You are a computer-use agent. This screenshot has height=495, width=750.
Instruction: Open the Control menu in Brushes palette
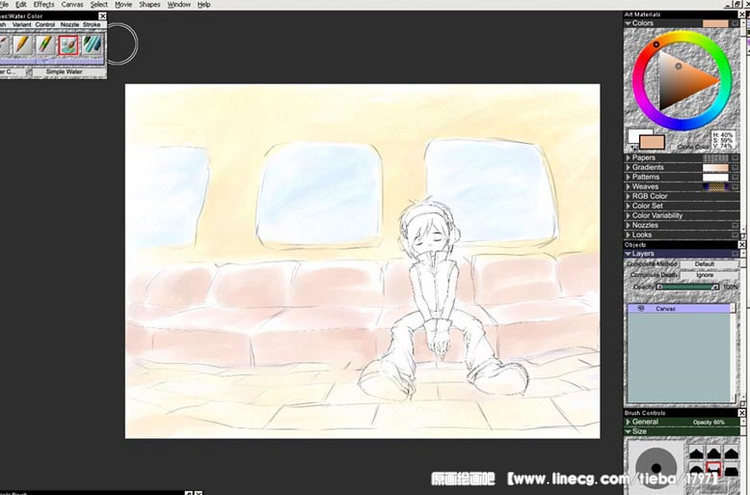point(45,24)
